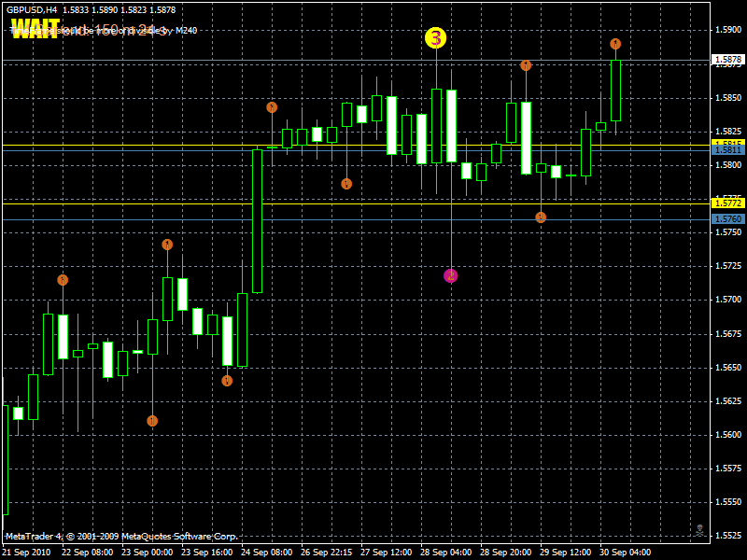Image resolution: width=747 pixels, height=560 pixels.
Task: Click the 1.5625 price axis value
Action: (x=728, y=401)
